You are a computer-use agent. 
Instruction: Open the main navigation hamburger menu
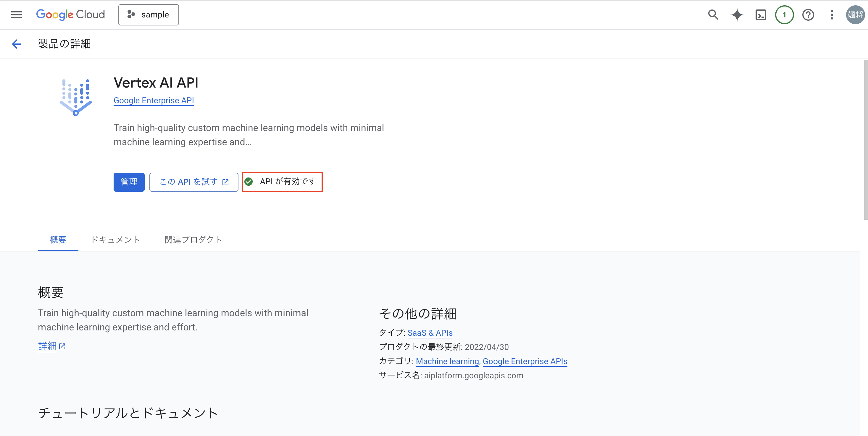coord(17,15)
